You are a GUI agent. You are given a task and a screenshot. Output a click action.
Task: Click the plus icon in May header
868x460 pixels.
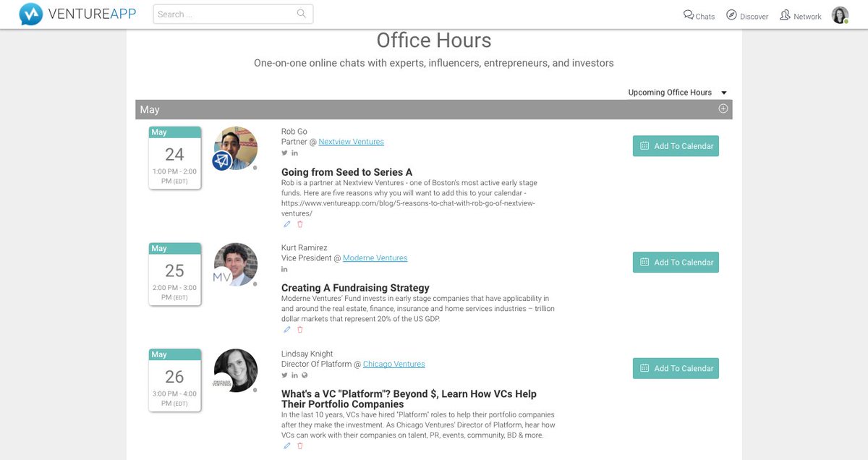(x=723, y=108)
